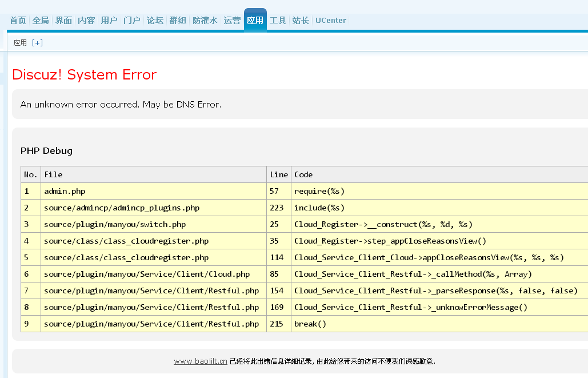Open the 内容 management tab
The width and height of the screenshot is (588, 378).
[86, 21]
